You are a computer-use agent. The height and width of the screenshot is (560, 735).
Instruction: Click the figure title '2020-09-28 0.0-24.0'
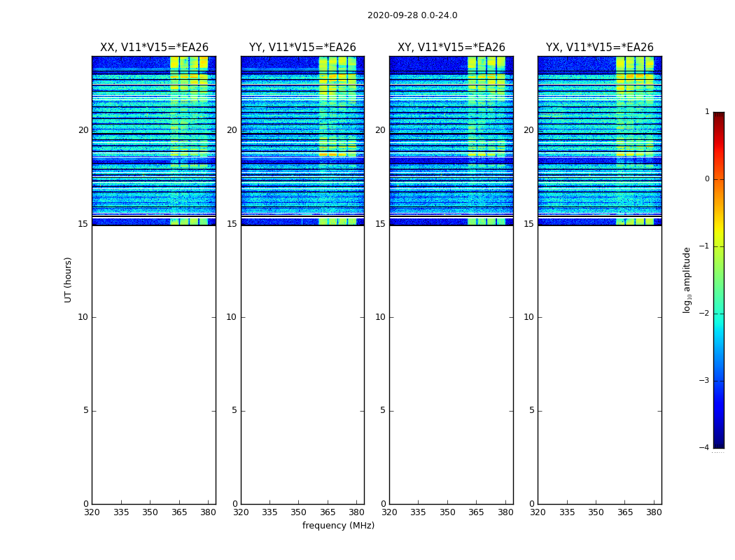(412, 15)
